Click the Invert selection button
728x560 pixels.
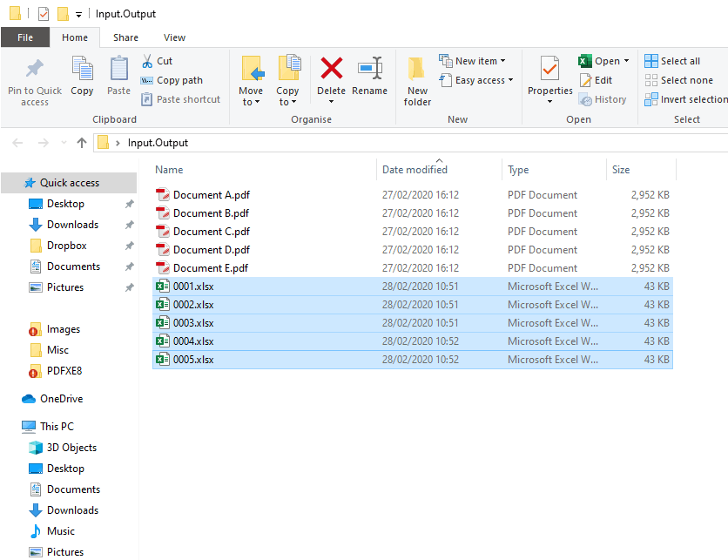685,99
